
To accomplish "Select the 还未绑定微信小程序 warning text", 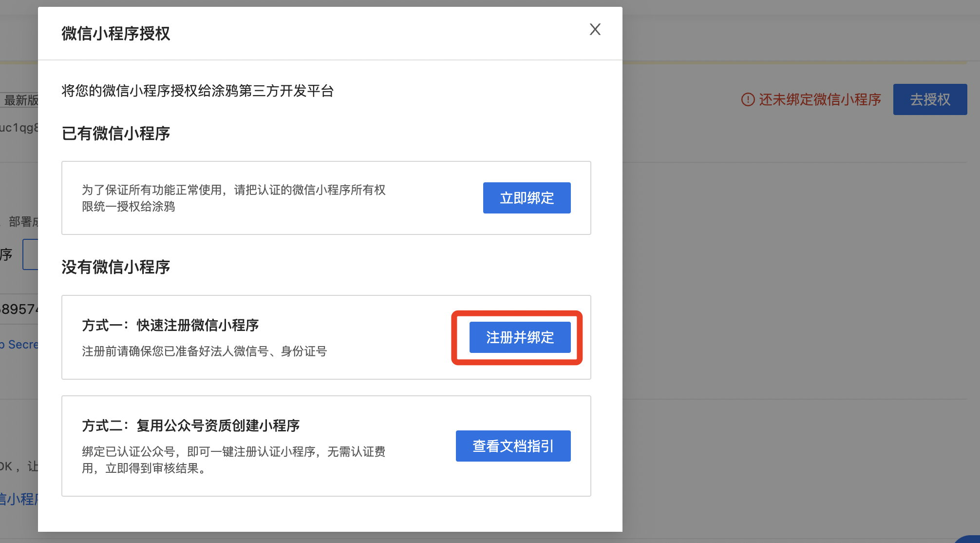I will [x=820, y=99].
